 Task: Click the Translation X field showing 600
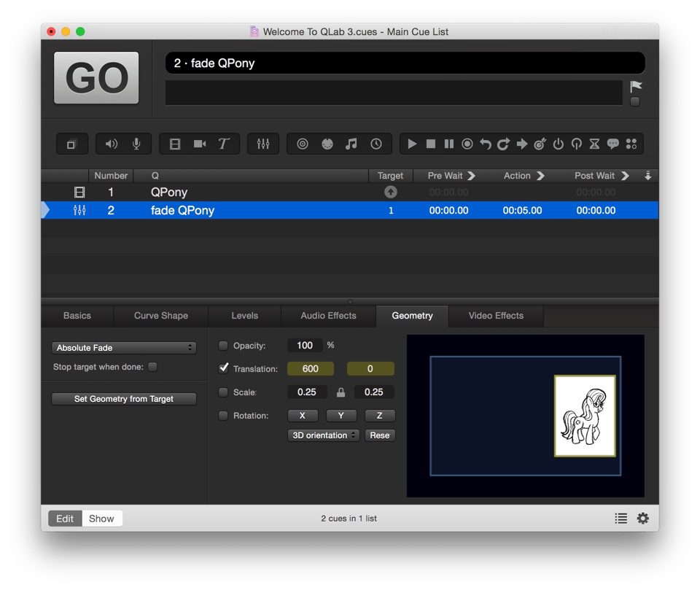tap(311, 369)
